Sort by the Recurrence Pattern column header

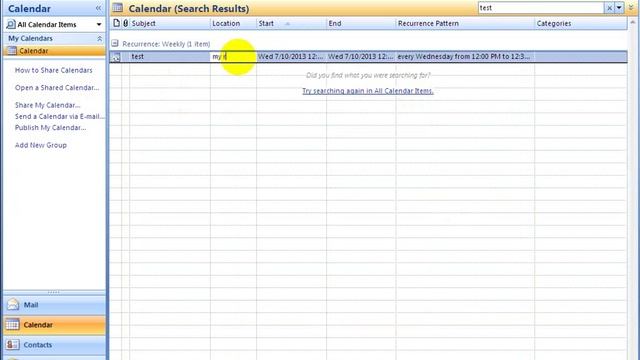click(465, 23)
